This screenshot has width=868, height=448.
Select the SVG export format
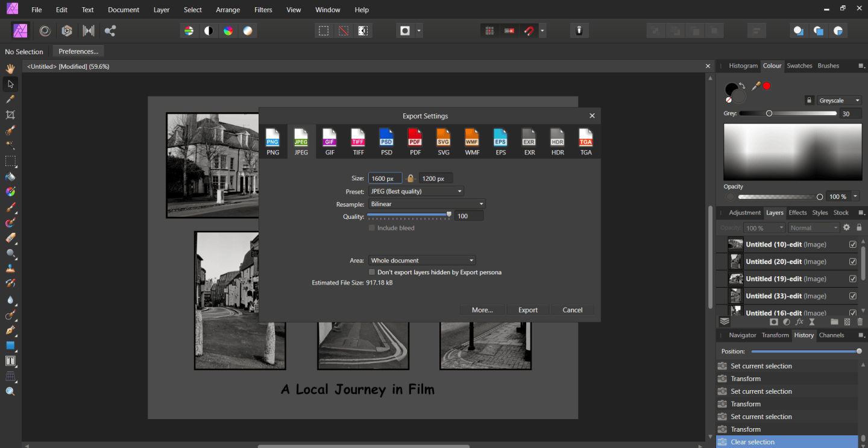(x=444, y=142)
